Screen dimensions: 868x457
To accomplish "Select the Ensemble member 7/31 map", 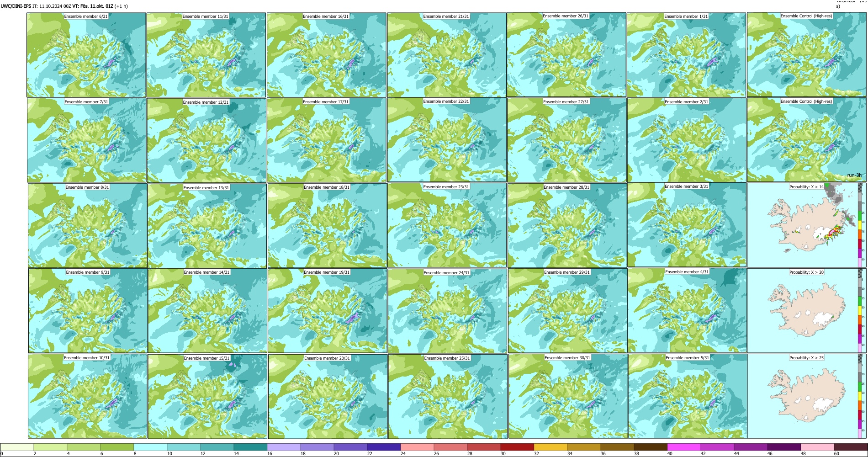I will point(86,140).
